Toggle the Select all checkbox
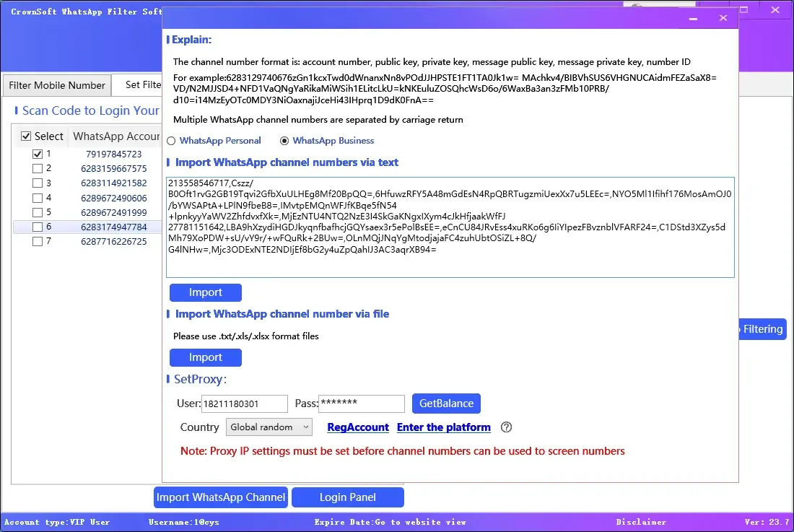 [27, 136]
